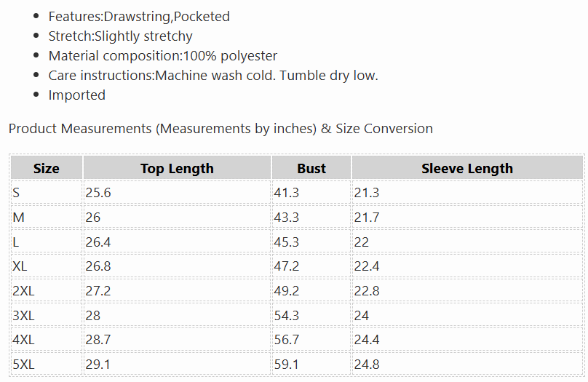Select the Sleeve Length column header

coord(467,168)
